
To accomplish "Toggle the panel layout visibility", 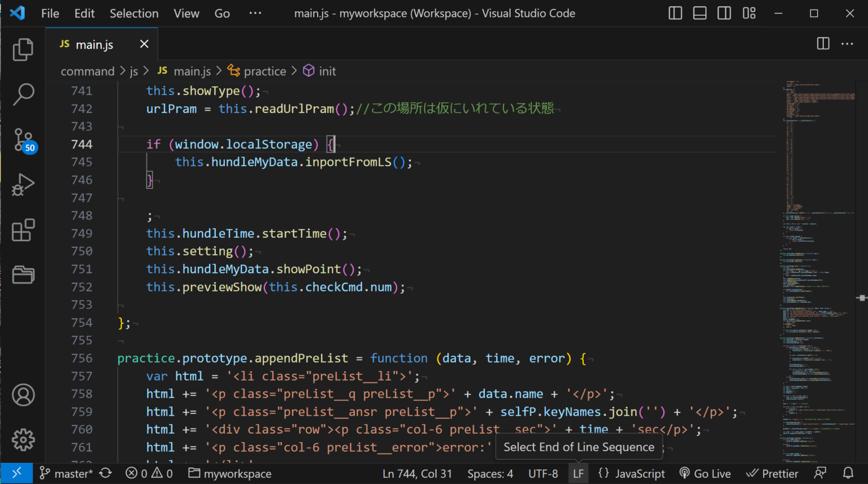I will coord(700,12).
